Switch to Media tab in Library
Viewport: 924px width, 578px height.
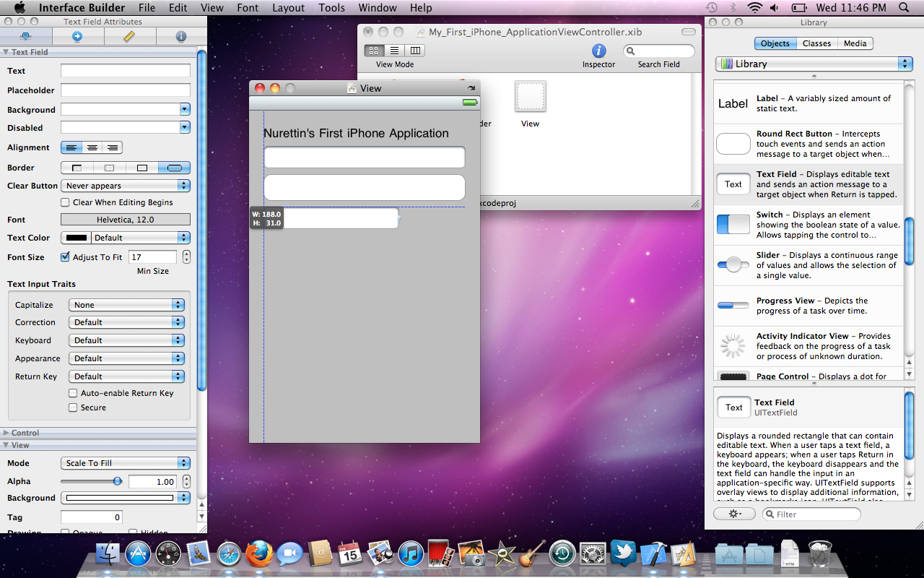pos(855,43)
